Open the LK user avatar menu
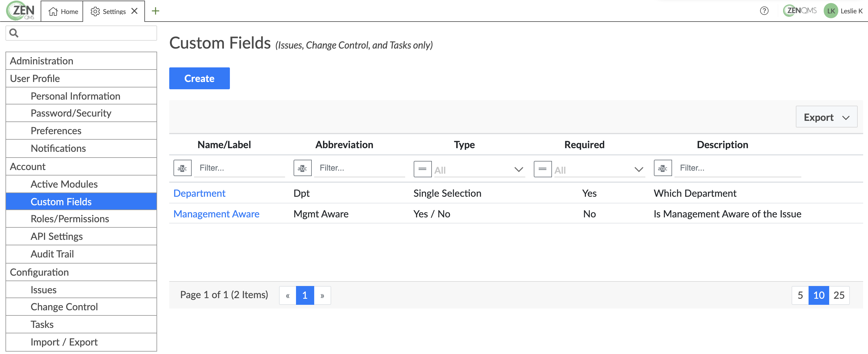This screenshot has width=868, height=354. (831, 11)
